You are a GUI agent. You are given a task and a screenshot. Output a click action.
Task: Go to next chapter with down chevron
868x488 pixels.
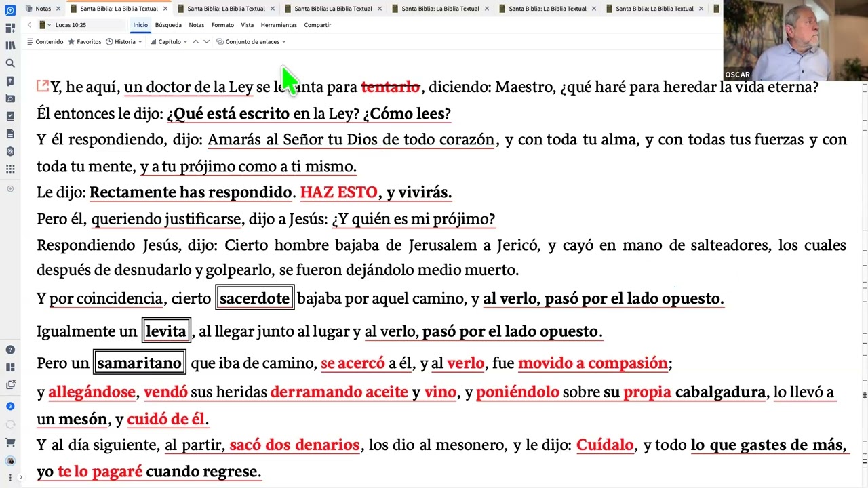click(x=207, y=42)
